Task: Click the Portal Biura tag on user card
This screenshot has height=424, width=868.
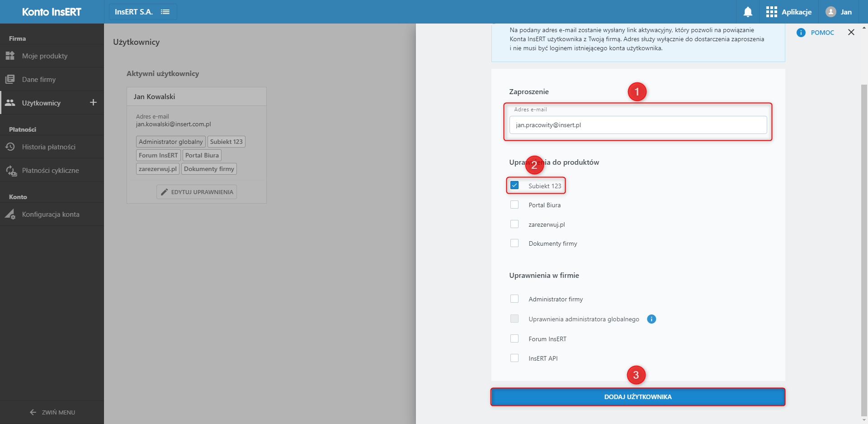Action: 202,155
